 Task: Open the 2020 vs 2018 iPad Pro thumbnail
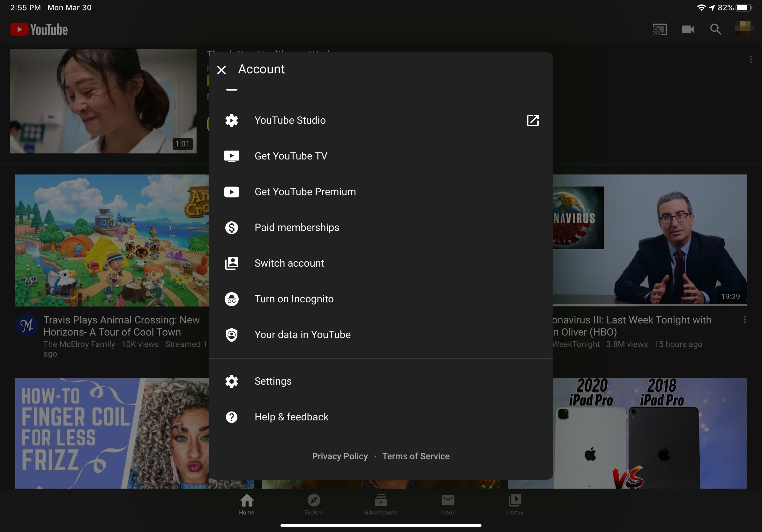(650, 433)
